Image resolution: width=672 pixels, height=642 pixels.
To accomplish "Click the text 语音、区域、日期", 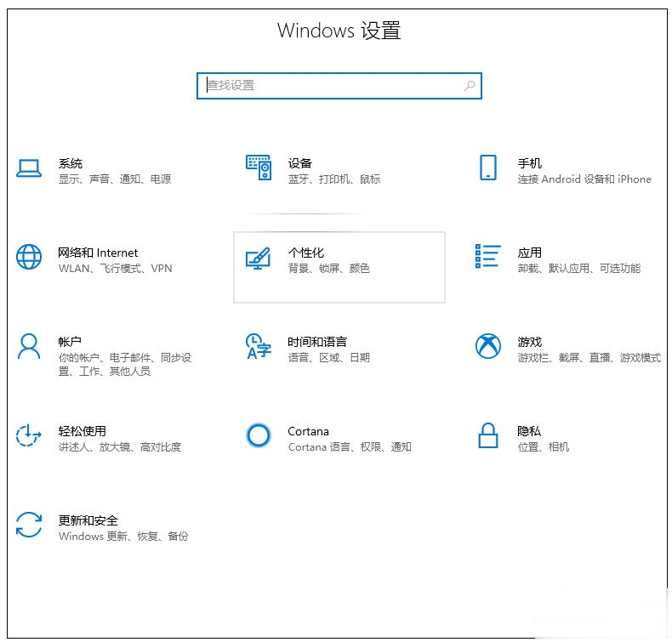I will tap(328, 358).
